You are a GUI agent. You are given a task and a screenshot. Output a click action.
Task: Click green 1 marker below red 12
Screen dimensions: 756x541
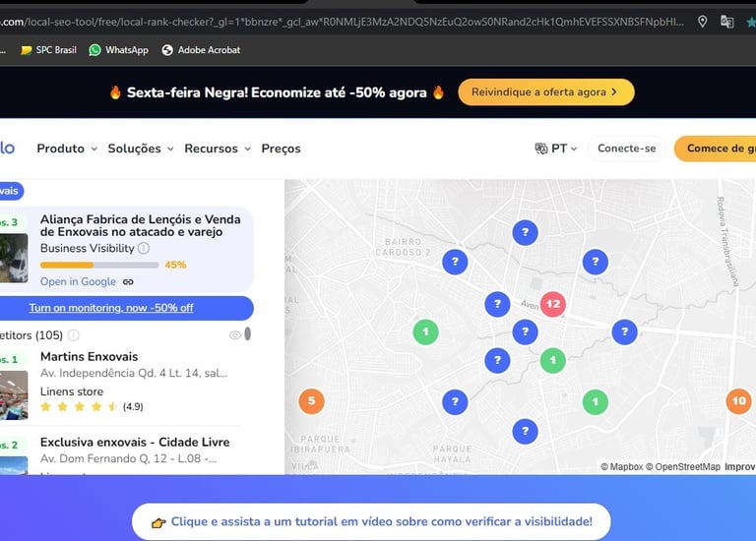552,360
